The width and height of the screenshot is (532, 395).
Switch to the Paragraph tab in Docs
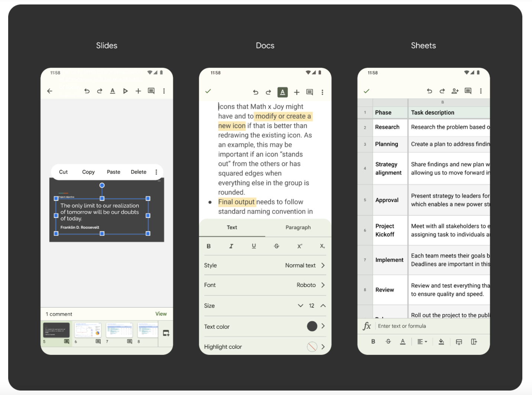(298, 227)
